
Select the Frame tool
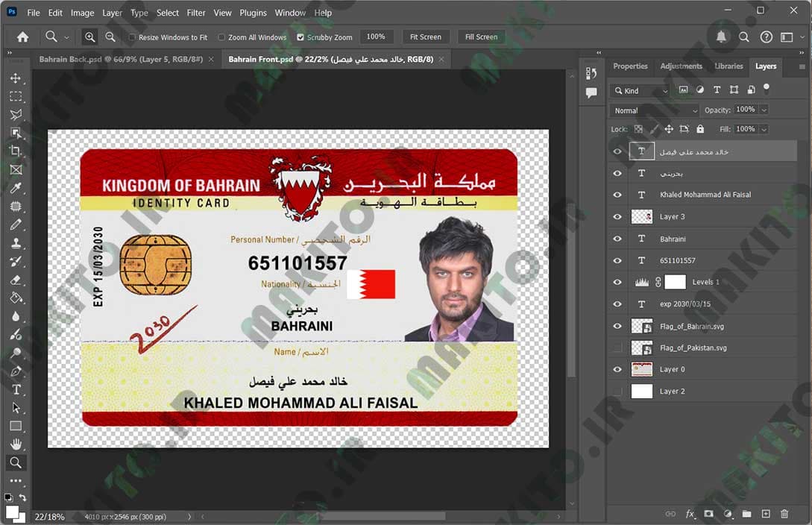[16, 170]
